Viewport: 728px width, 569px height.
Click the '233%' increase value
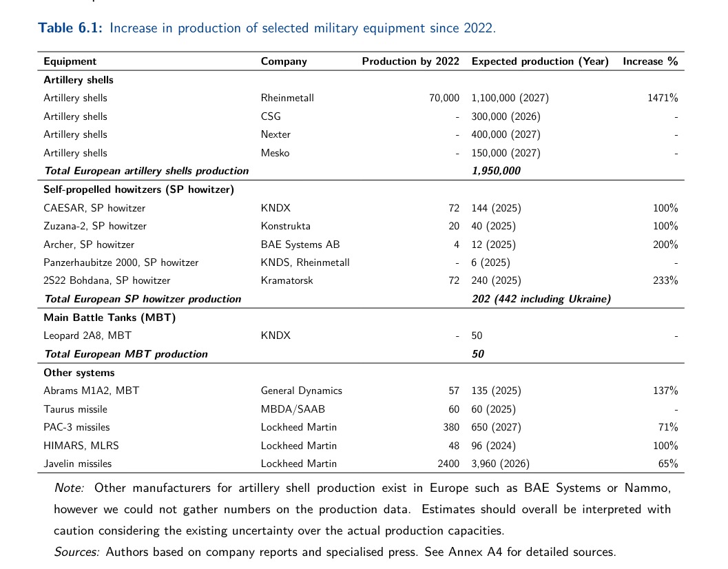[x=665, y=280]
